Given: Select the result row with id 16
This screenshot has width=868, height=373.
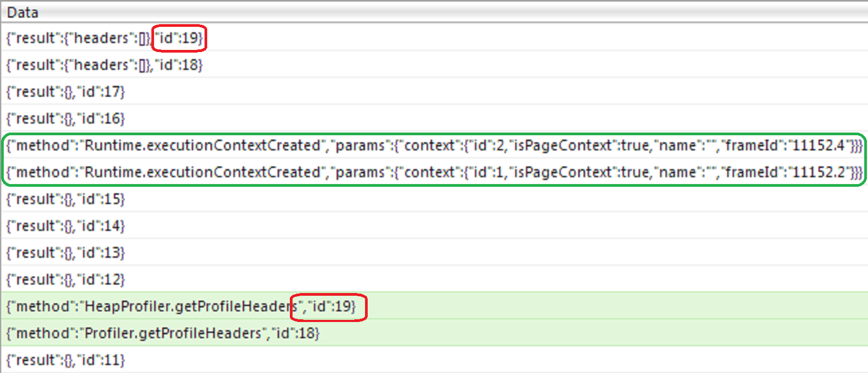Looking at the screenshot, I should click(x=434, y=118).
